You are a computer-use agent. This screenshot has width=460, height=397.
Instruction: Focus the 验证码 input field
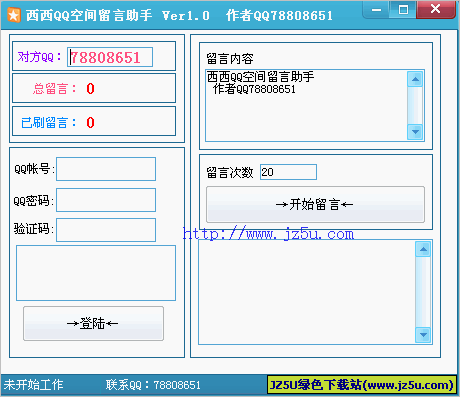[106, 230]
